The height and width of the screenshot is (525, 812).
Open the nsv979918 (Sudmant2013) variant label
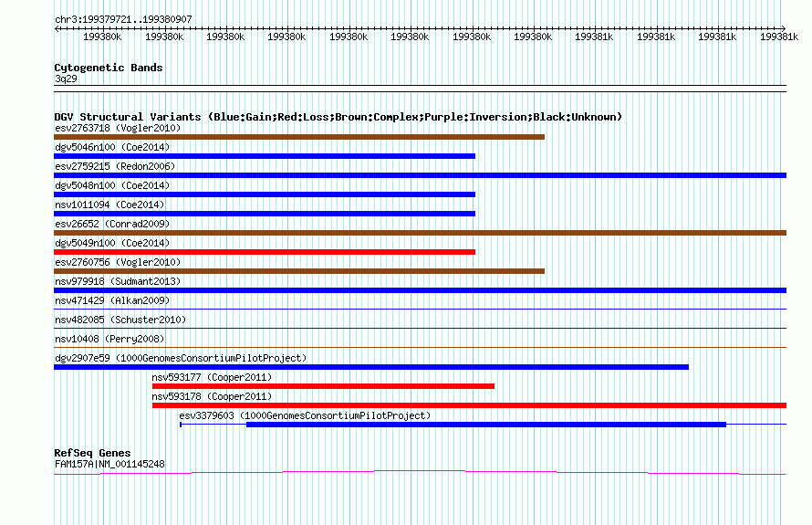click(x=118, y=281)
